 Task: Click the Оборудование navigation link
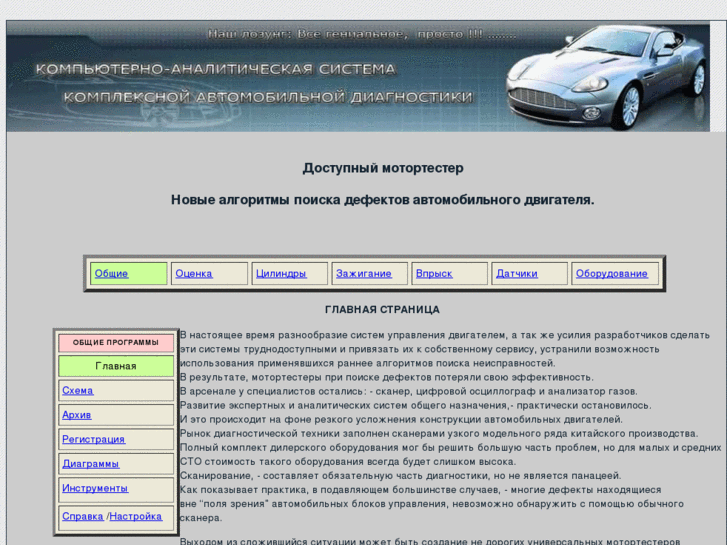tap(611, 274)
